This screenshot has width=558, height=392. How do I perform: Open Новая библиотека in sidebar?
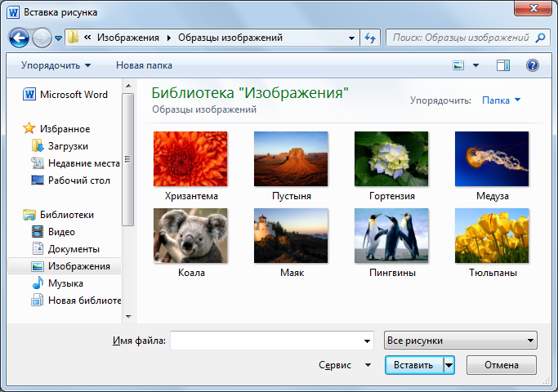click(76, 301)
